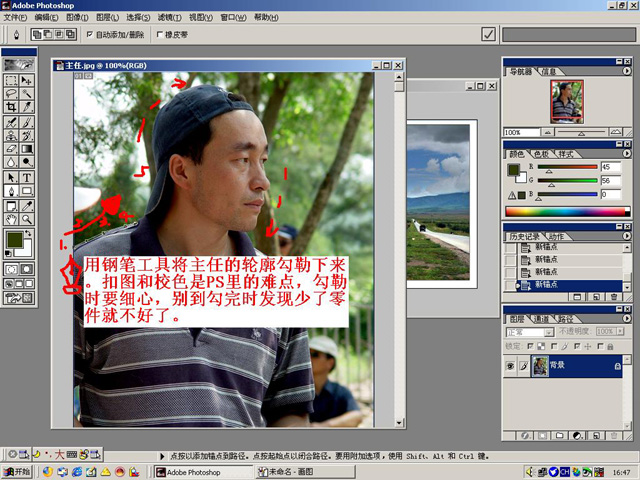Open Color panel flyout menu arrow
The image size is (640, 480).
627,153
